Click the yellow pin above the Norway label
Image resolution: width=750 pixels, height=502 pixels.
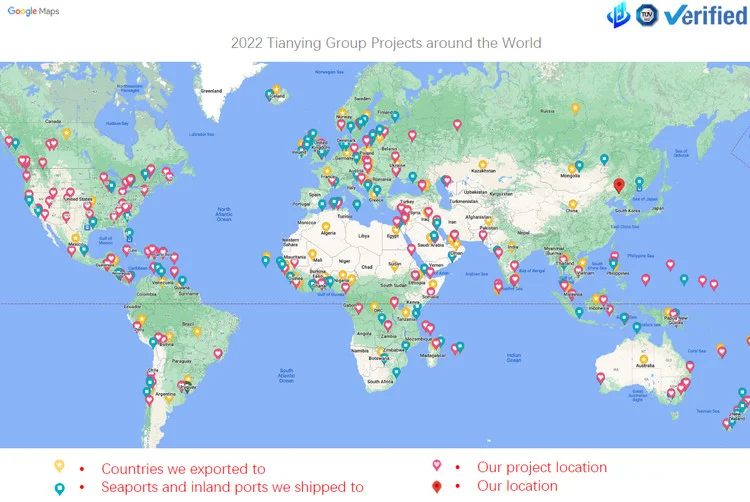[342, 113]
